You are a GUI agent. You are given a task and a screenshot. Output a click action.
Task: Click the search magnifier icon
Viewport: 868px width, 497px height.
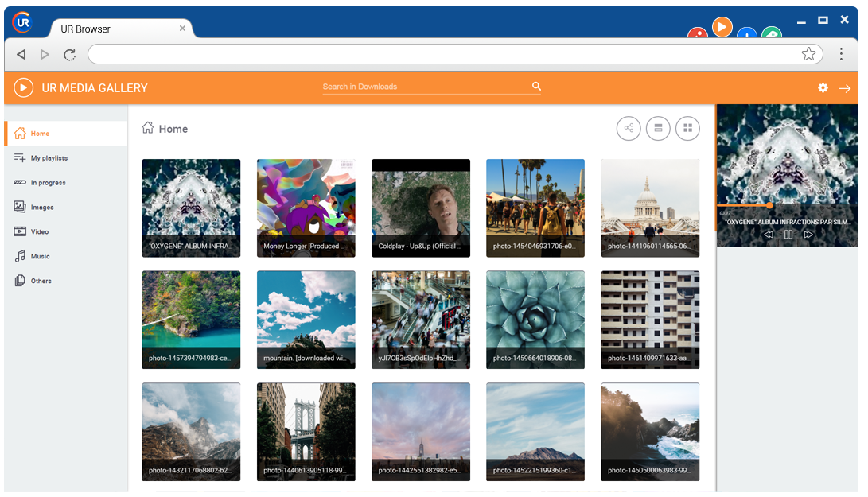pos(536,87)
